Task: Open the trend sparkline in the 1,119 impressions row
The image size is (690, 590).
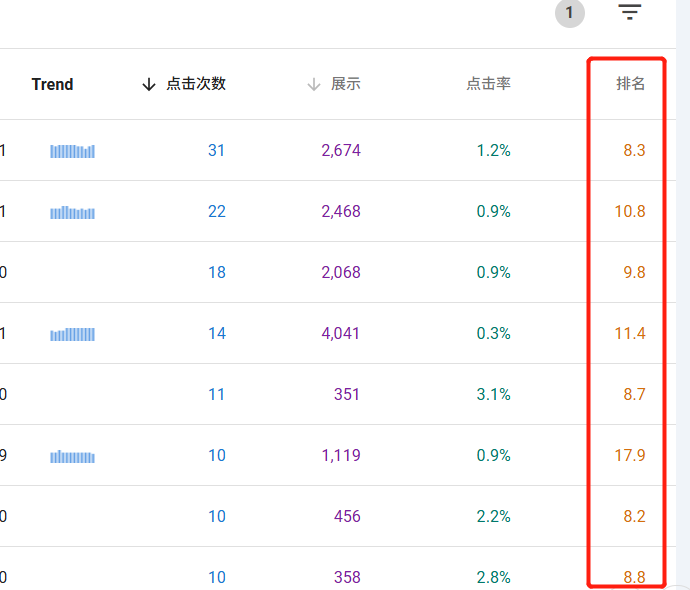Action: click(x=72, y=456)
